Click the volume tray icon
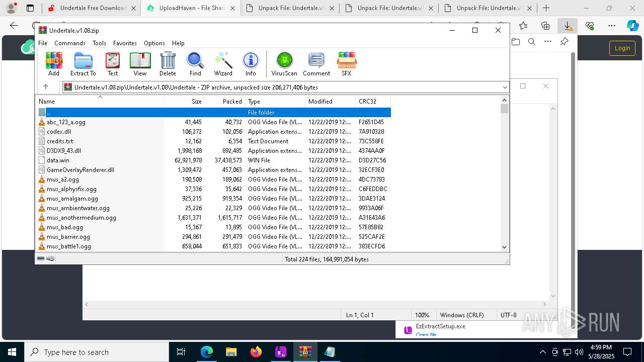 pos(579,352)
